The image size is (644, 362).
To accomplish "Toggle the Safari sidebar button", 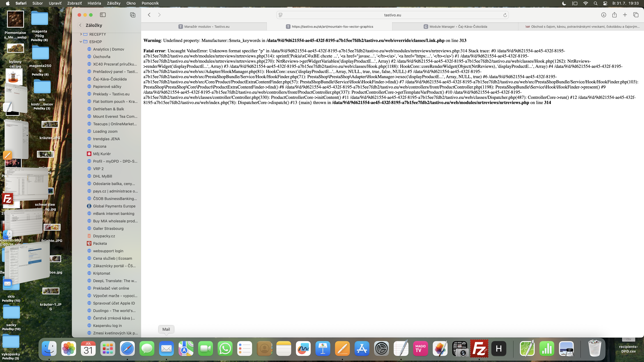I will pyautogui.click(x=103, y=15).
